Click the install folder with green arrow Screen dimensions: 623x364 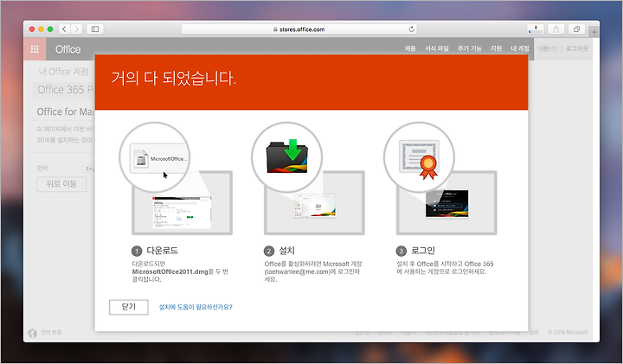tap(287, 156)
